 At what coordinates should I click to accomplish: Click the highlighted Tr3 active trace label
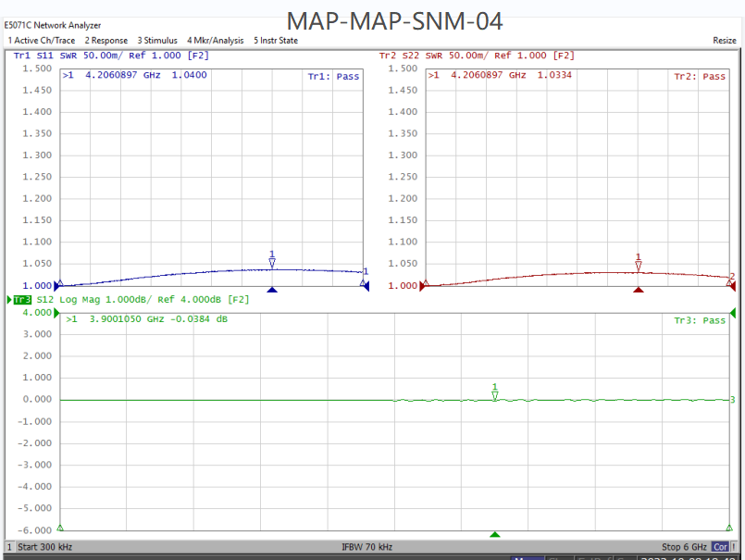[22, 300]
